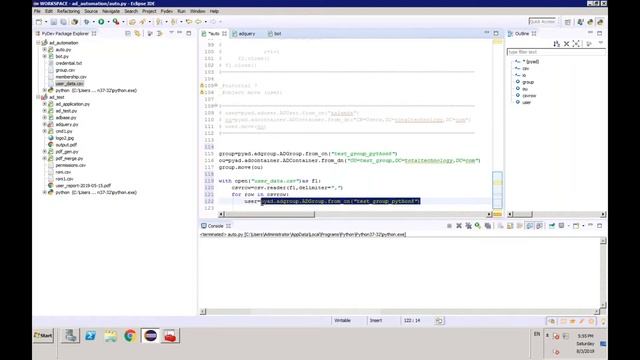
Task: Click the New file toolbar icon
Action: [x=39, y=22]
